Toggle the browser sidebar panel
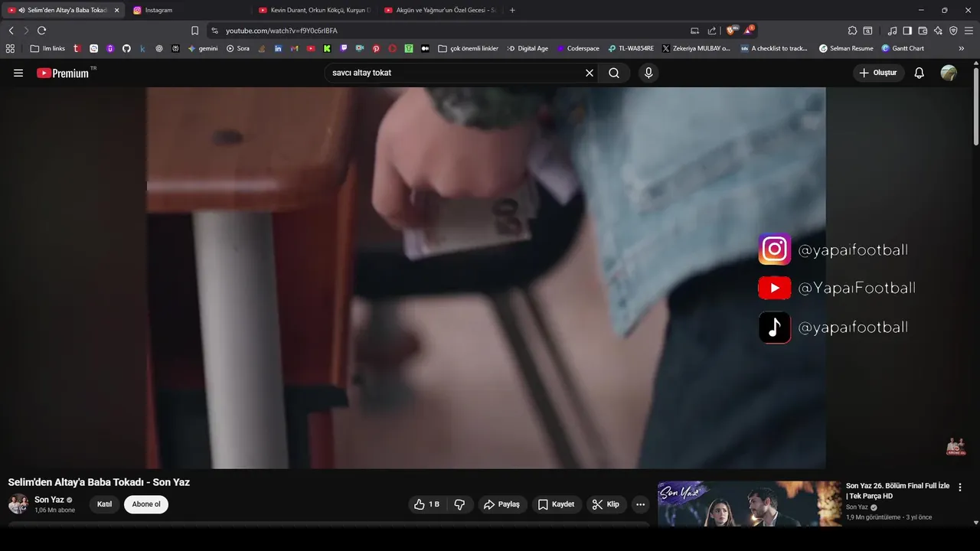Image resolution: width=980 pixels, height=551 pixels. pyautogui.click(x=907, y=31)
